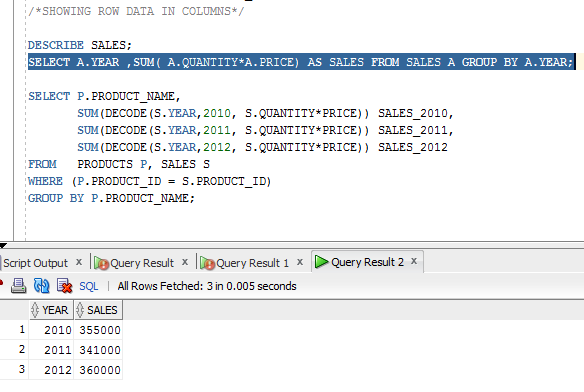Click the Delete row icon
The height and width of the screenshot is (392, 584).
click(64, 286)
